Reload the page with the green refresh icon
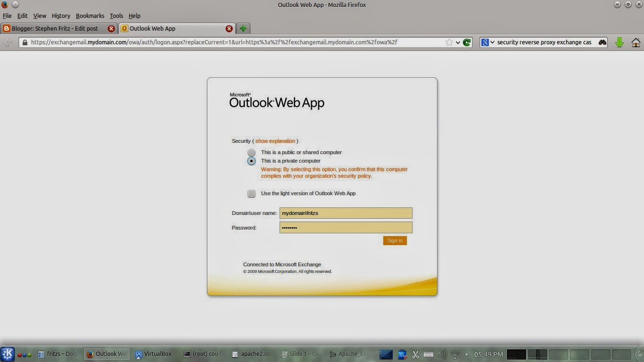This screenshot has width=644, height=362. tap(467, 42)
